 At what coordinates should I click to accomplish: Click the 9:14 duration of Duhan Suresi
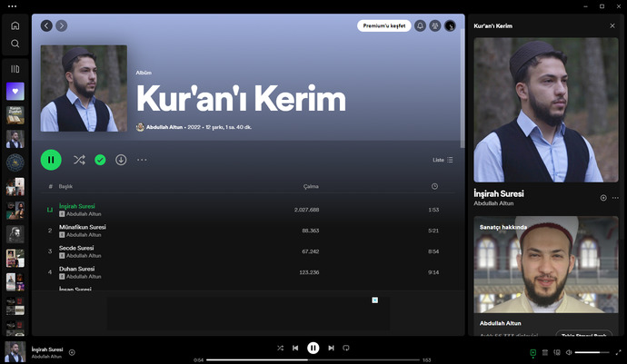pyautogui.click(x=433, y=272)
